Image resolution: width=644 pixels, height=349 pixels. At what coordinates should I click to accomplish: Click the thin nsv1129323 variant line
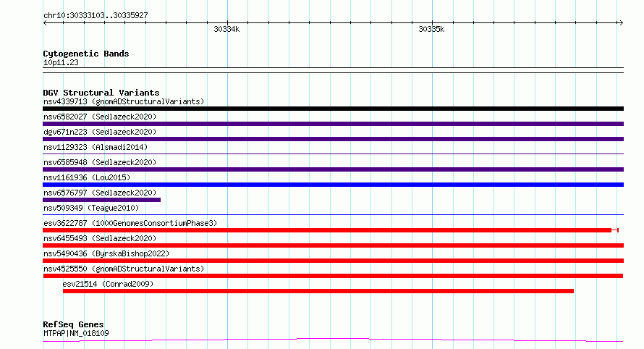tap(333, 154)
